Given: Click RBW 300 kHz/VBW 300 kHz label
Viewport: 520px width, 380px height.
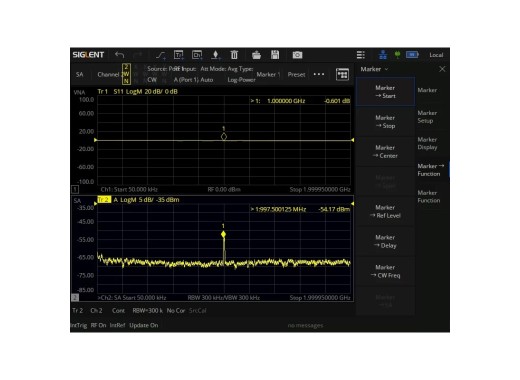Looking at the screenshot, I should tap(224, 298).
